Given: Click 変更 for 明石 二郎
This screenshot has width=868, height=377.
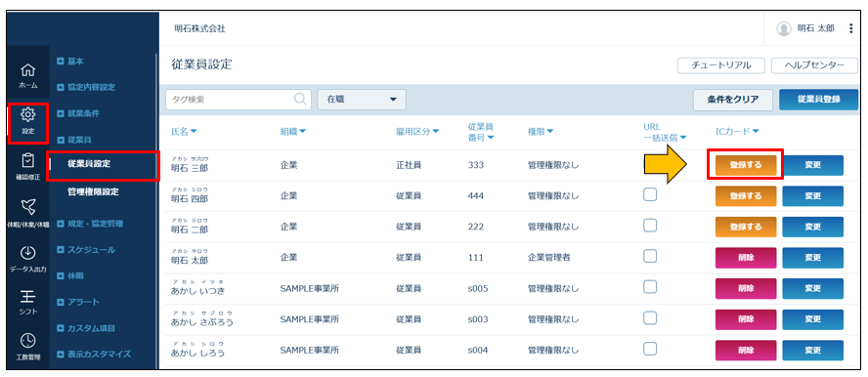Looking at the screenshot, I should click(812, 227).
